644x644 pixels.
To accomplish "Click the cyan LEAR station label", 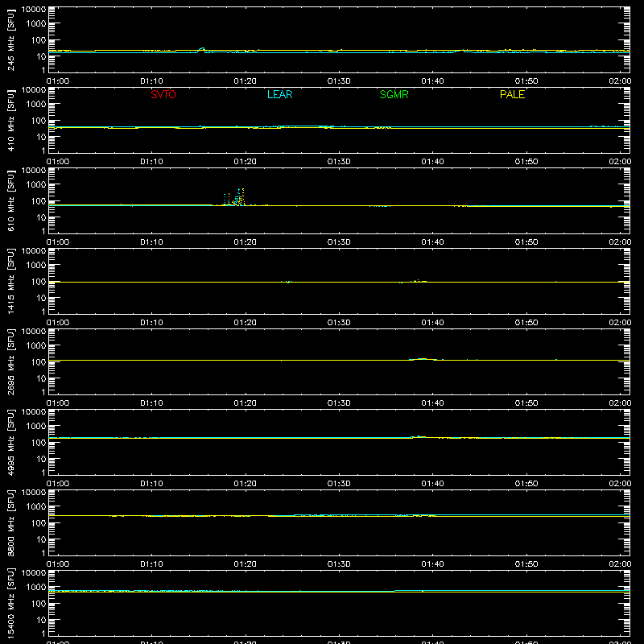I will [x=279, y=94].
